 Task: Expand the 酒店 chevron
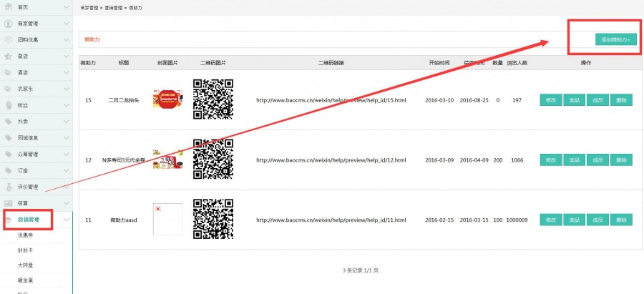coord(67,72)
